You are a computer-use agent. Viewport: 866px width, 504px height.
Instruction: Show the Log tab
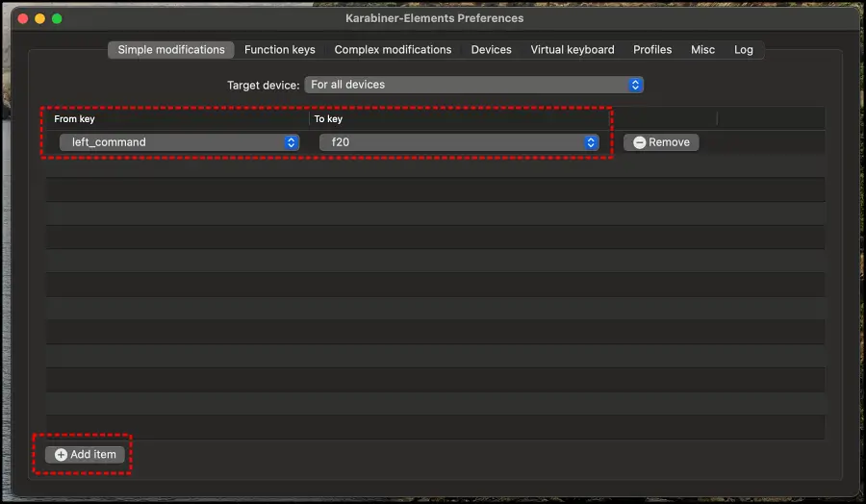click(x=743, y=50)
